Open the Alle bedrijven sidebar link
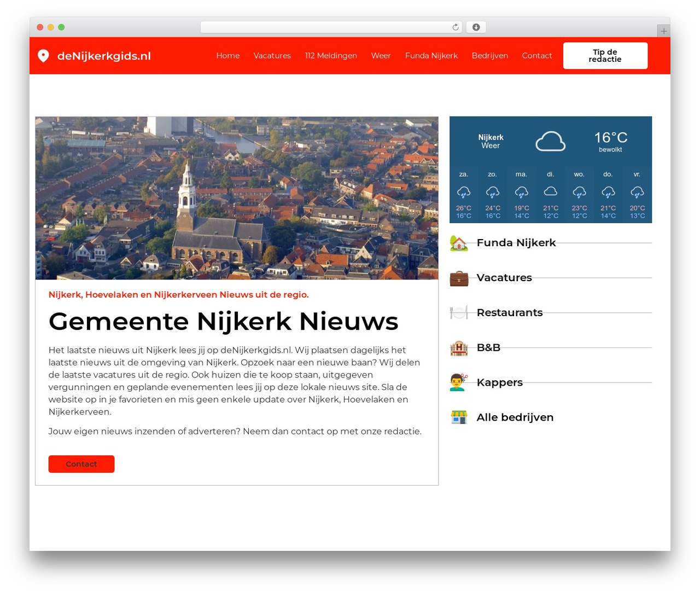Image resolution: width=700 pixels, height=593 pixels. tap(515, 417)
